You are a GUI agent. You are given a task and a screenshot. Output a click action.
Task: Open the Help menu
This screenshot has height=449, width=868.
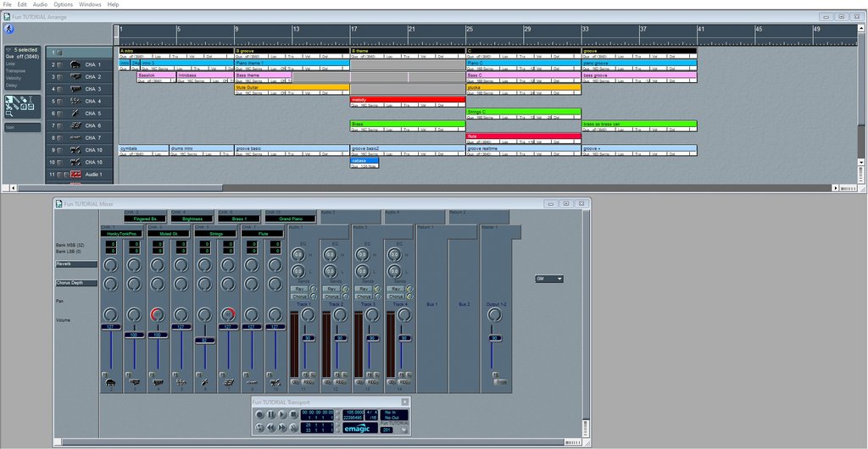(113, 4)
